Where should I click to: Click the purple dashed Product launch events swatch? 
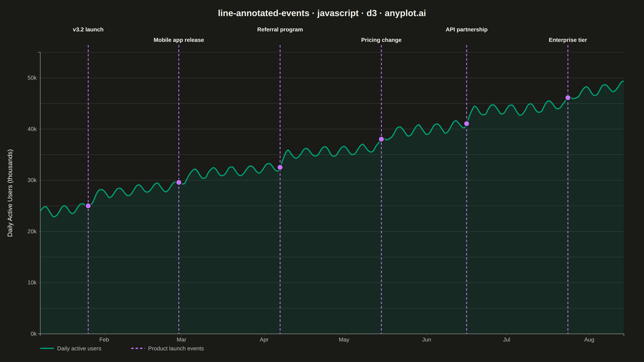click(138, 348)
